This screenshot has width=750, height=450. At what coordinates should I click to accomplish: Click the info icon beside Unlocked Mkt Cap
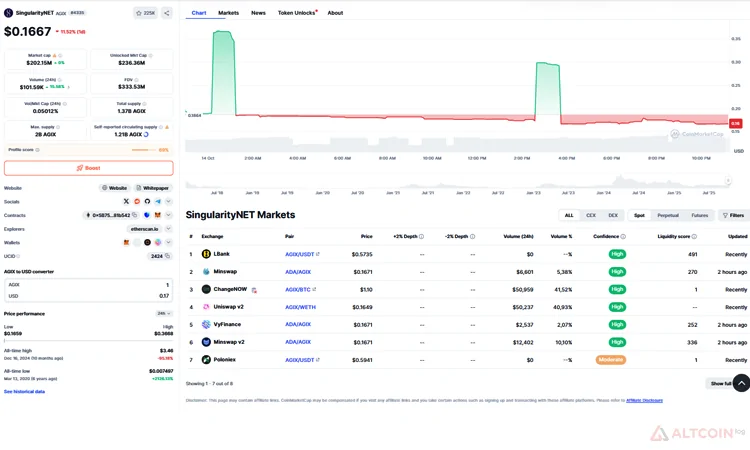tap(151, 55)
